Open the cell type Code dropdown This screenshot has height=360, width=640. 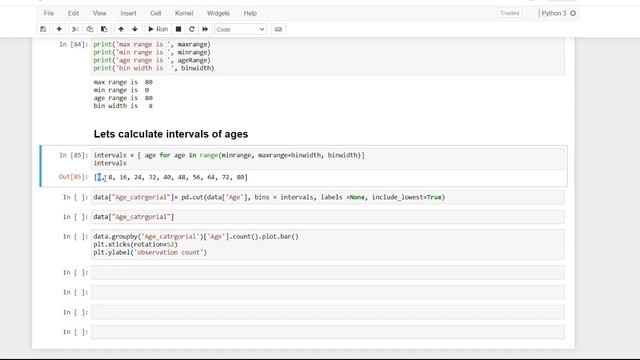(240, 29)
